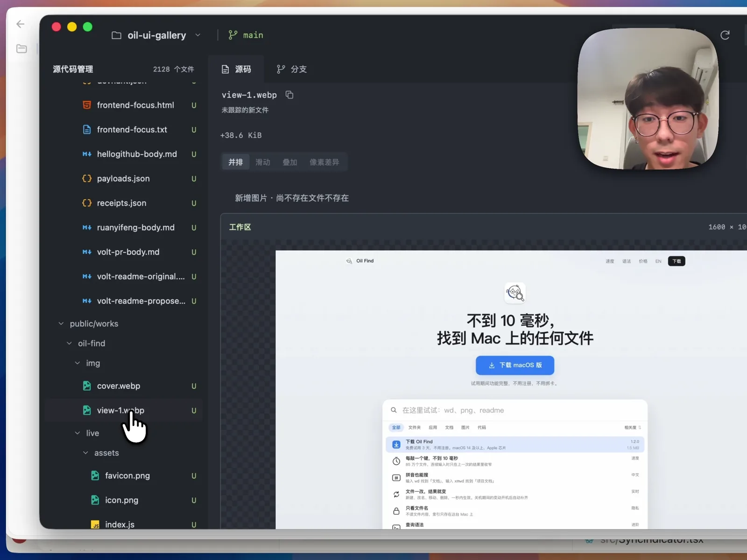The height and width of the screenshot is (560, 747).
Task: Select the 并排 comparison mode
Action: click(x=236, y=162)
